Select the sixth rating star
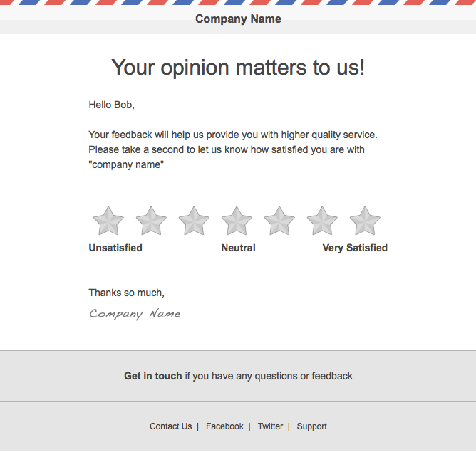 tap(322, 221)
